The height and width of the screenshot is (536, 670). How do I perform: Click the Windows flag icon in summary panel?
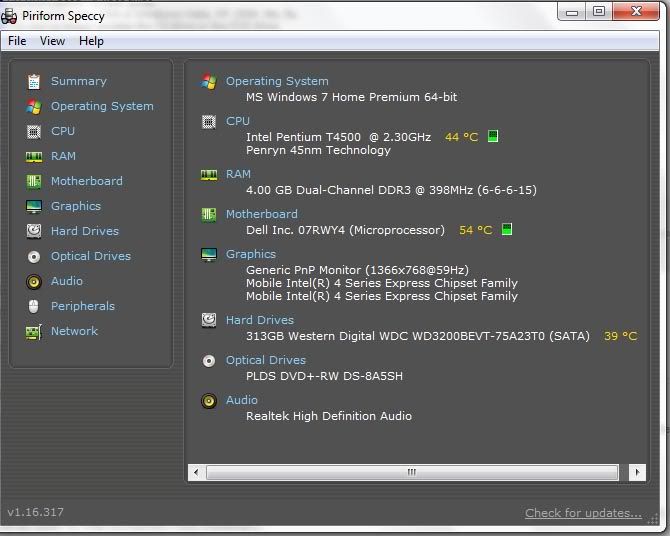click(x=209, y=81)
